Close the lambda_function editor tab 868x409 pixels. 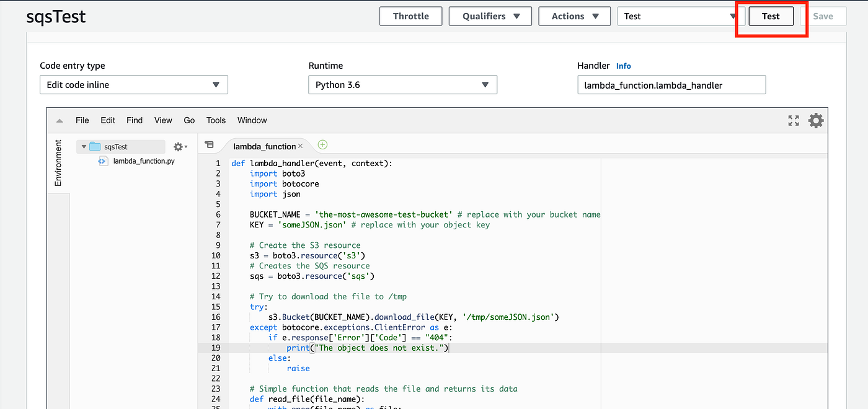click(301, 146)
